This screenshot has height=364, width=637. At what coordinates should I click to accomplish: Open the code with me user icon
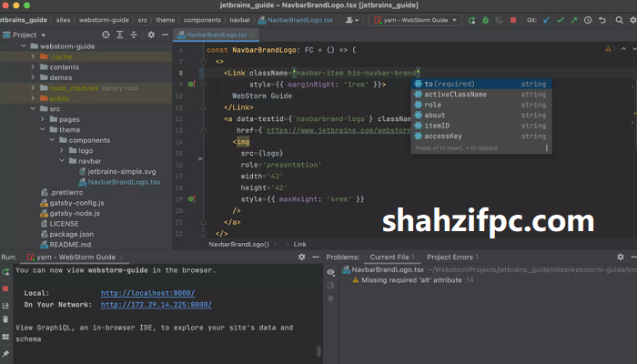(x=351, y=20)
